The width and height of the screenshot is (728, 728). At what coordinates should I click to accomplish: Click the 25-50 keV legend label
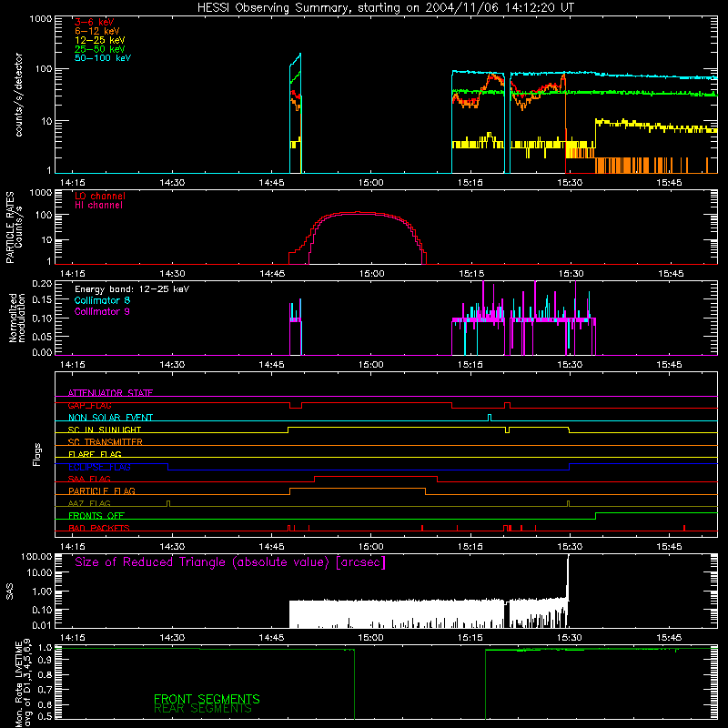(x=100, y=49)
